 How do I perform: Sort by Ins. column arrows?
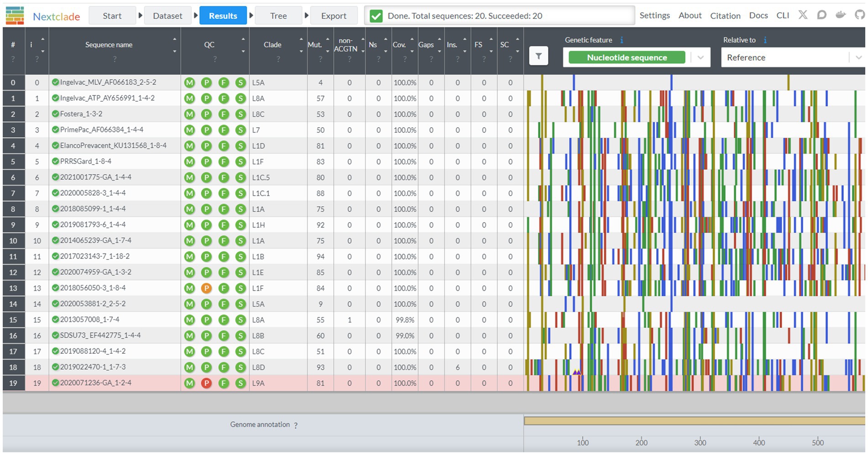[x=465, y=45]
